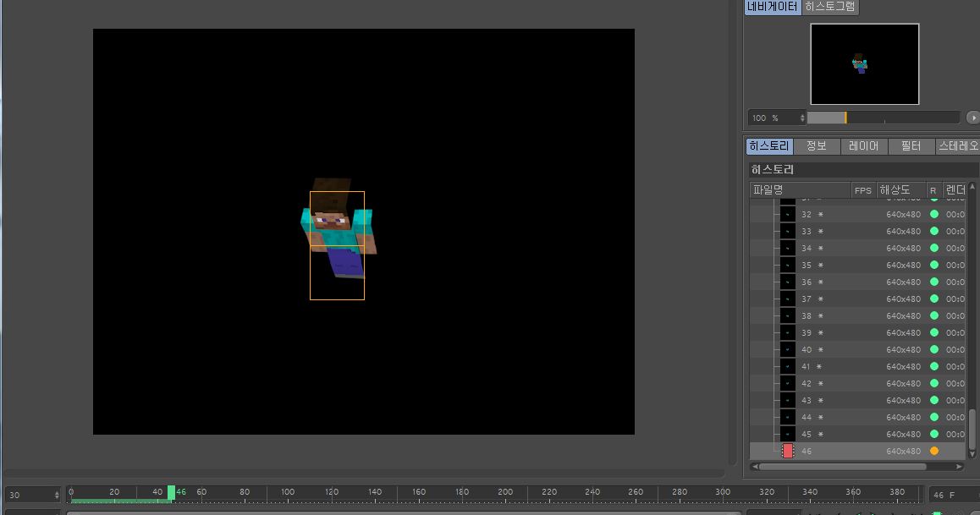980x515 pixels.
Task: Select the frame 33 thumbnail icon
Action: pos(788,231)
